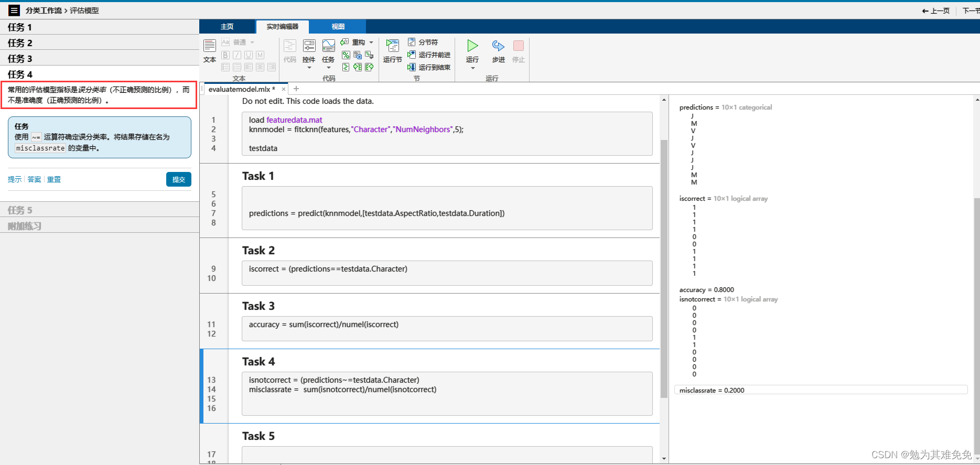
Task: Click 运行并前进 (Run and Advance)
Action: pos(429,55)
